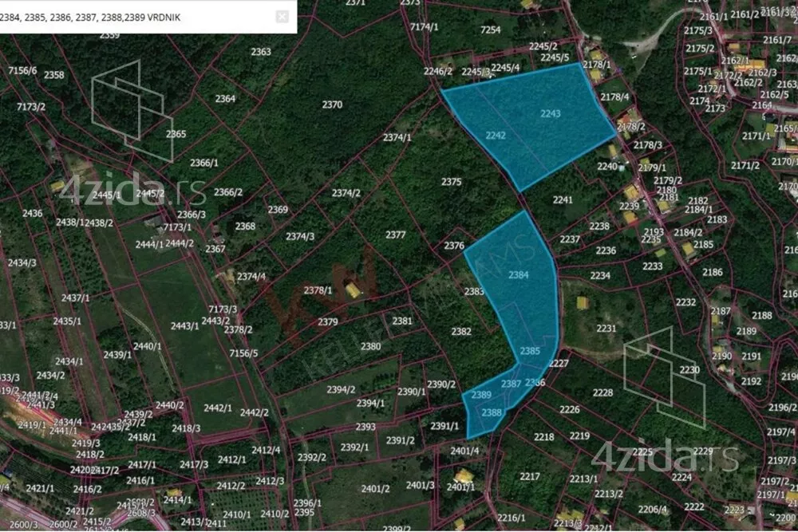Image resolution: width=798 pixels, height=532 pixels.
Task: Choose parcel 2377 on the map
Action: (396, 235)
